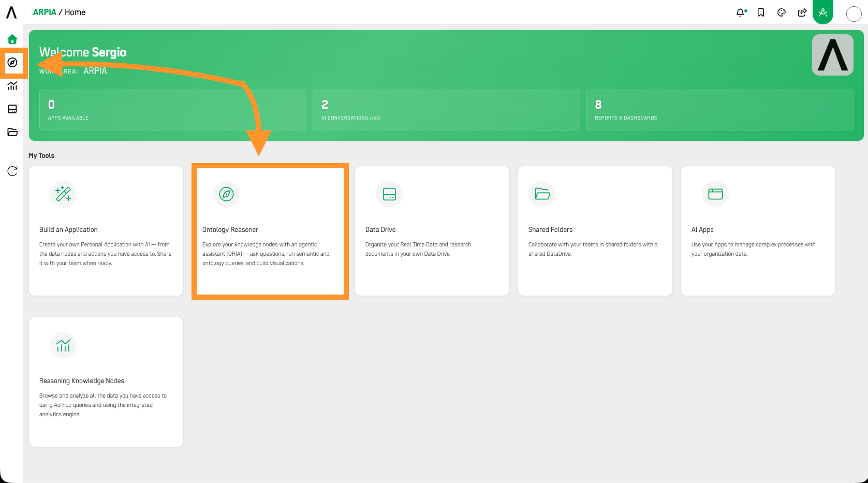Image resolution: width=868 pixels, height=483 pixels.
Task: Go to Home via the sidebar house icon
Action: [x=12, y=39]
